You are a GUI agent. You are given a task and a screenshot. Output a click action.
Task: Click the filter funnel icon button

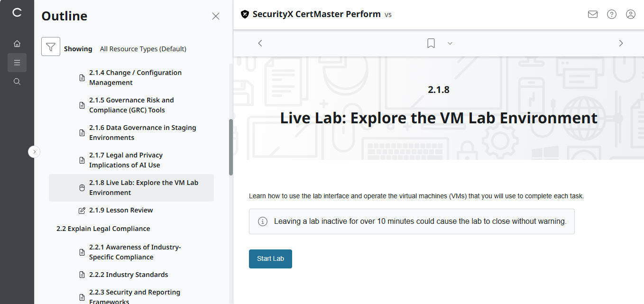[x=51, y=46]
